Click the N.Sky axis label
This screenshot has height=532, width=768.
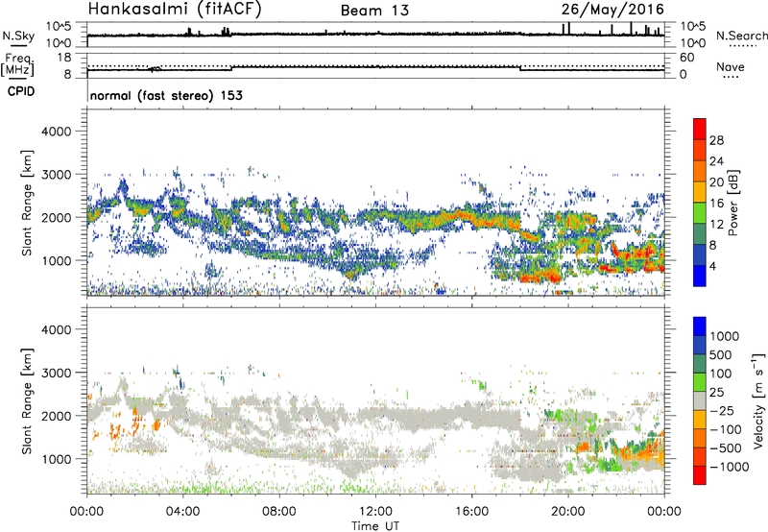tap(18, 36)
